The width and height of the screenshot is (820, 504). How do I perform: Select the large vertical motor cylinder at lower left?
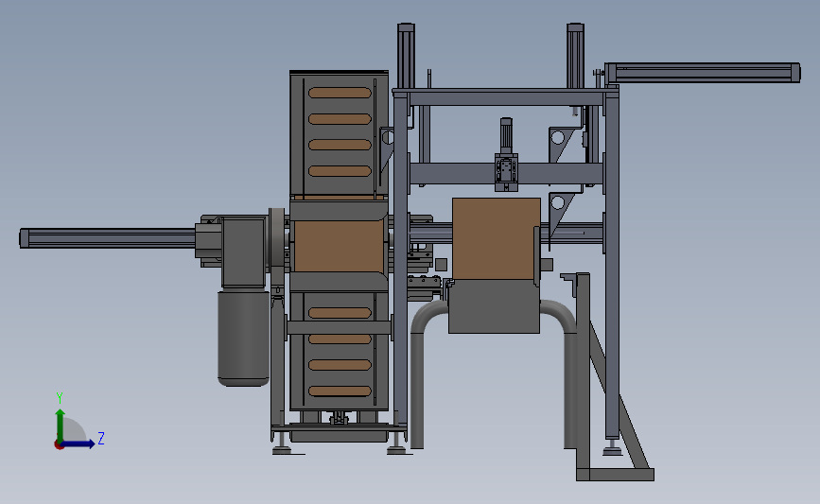(243, 339)
